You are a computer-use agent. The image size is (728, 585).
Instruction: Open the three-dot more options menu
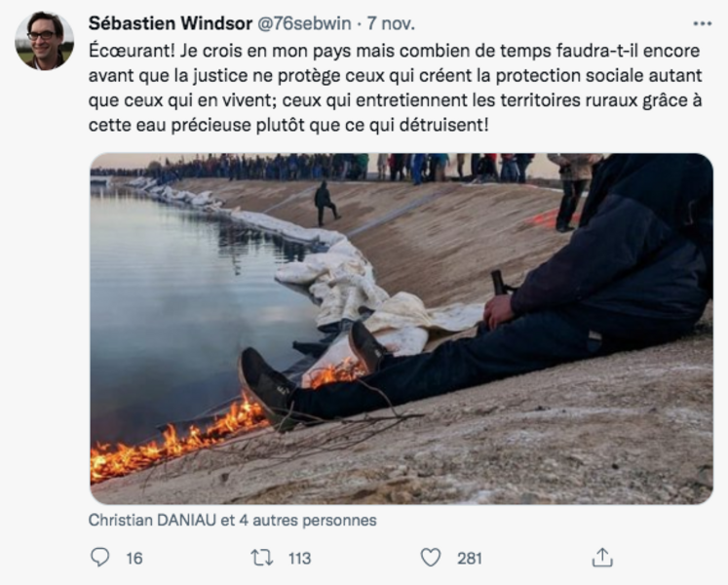pyautogui.click(x=702, y=23)
